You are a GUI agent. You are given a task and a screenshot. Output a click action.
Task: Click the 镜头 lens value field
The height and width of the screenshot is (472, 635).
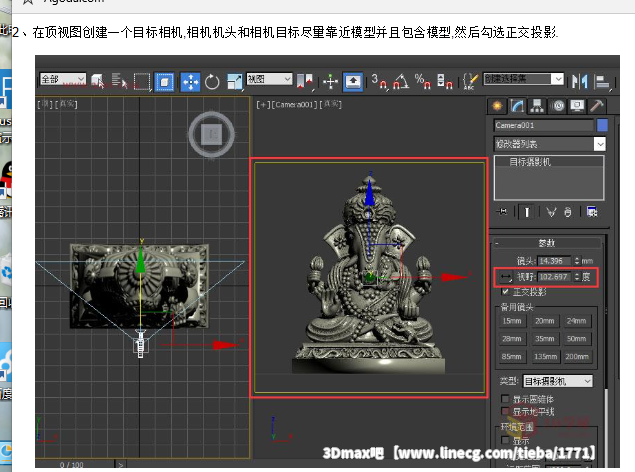(554, 261)
